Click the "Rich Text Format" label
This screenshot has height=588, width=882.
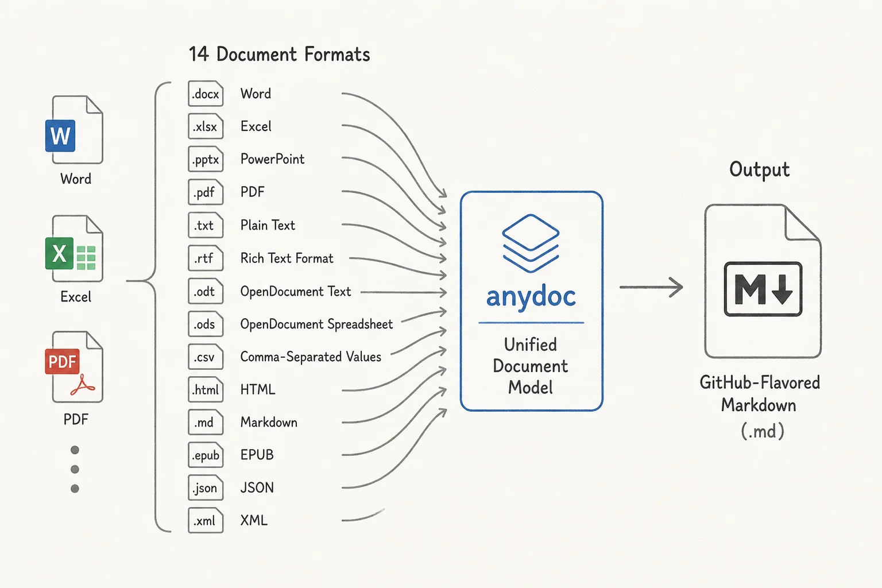[x=287, y=258]
